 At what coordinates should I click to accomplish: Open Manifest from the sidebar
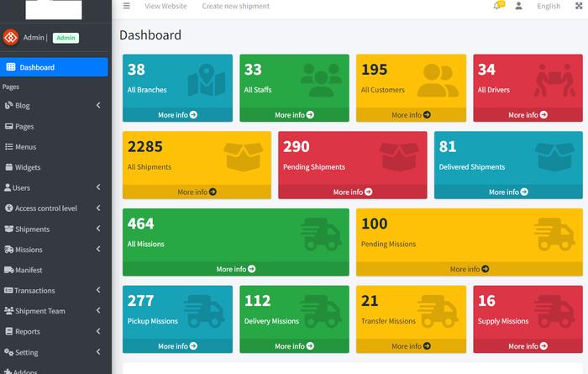[29, 270]
